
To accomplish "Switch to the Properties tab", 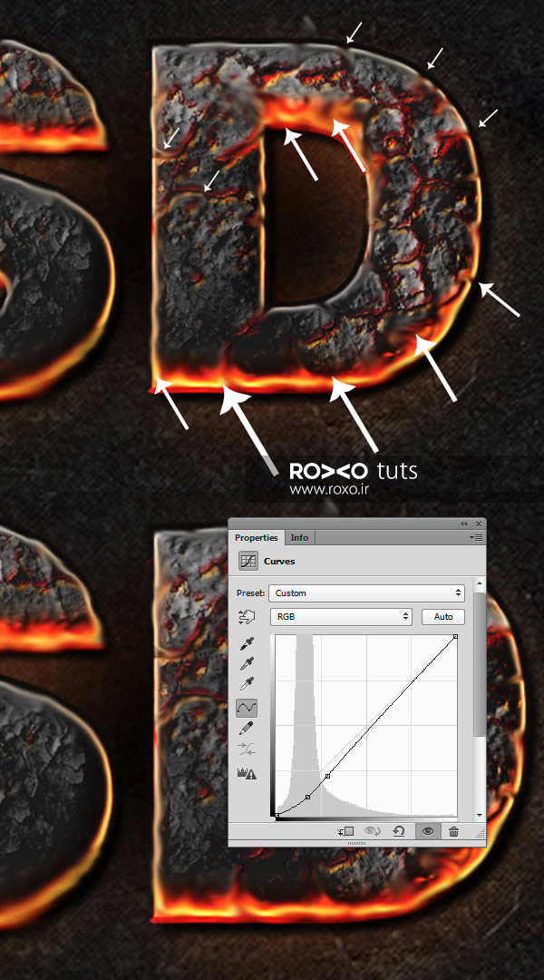I will click(256, 537).
